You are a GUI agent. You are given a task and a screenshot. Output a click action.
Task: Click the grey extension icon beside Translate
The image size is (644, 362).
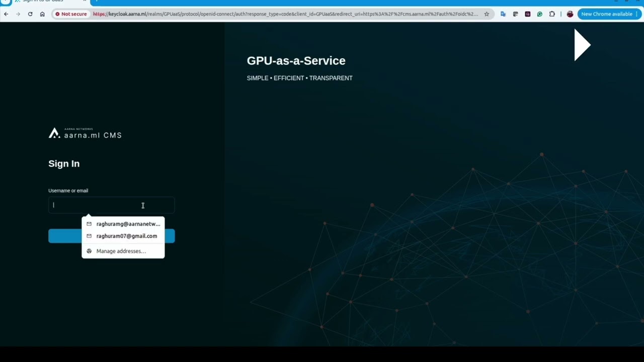pos(515,14)
